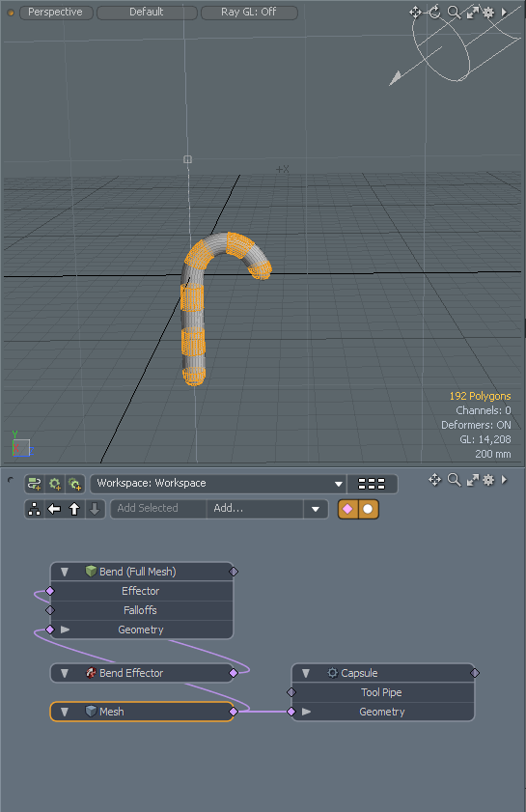Open the Default shading menu
Image resolution: width=526 pixels, height=812 pixels.
pyautogui.click(x=147, y=12)
